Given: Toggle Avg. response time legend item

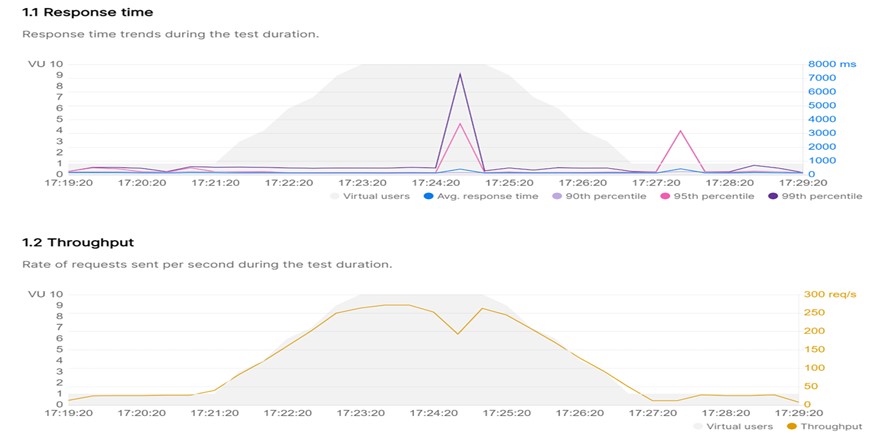Looking at the screenshot, I should 482,196.
